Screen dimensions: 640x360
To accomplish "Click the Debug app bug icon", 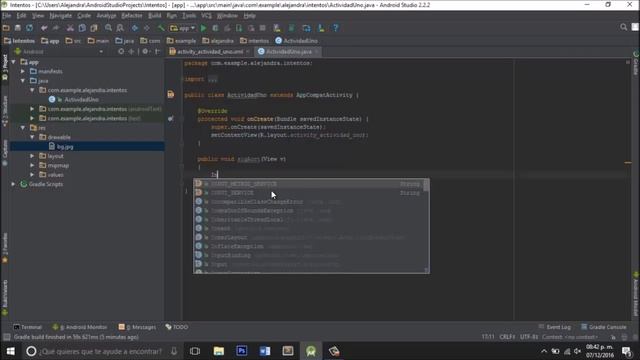I will tap(215, 28).
